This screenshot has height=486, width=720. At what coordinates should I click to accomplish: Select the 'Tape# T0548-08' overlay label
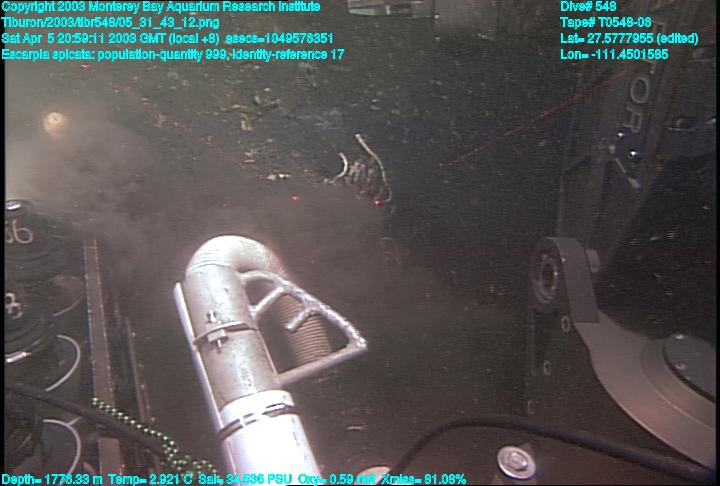coord(606,23)
